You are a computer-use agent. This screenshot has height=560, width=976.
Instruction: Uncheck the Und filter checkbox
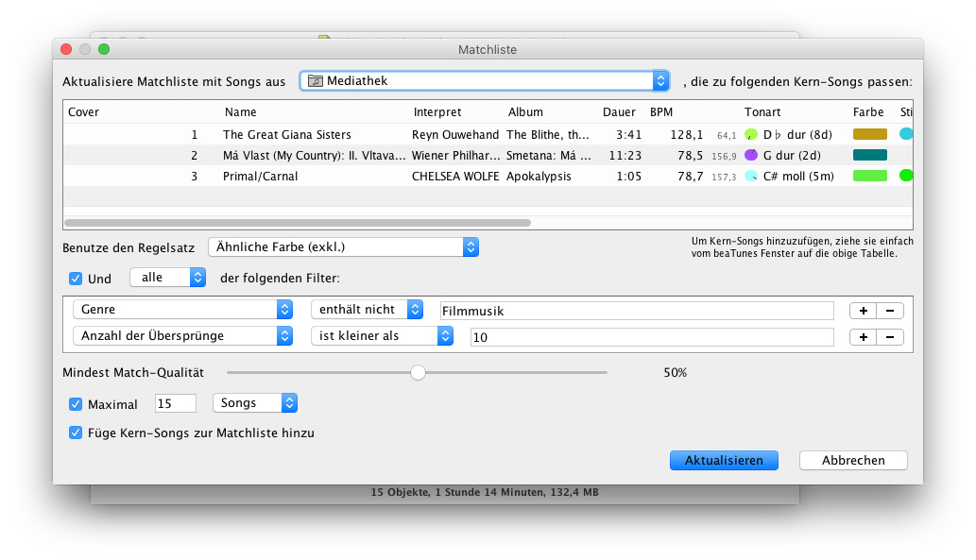pyautogui.click(x=76, y=279)
